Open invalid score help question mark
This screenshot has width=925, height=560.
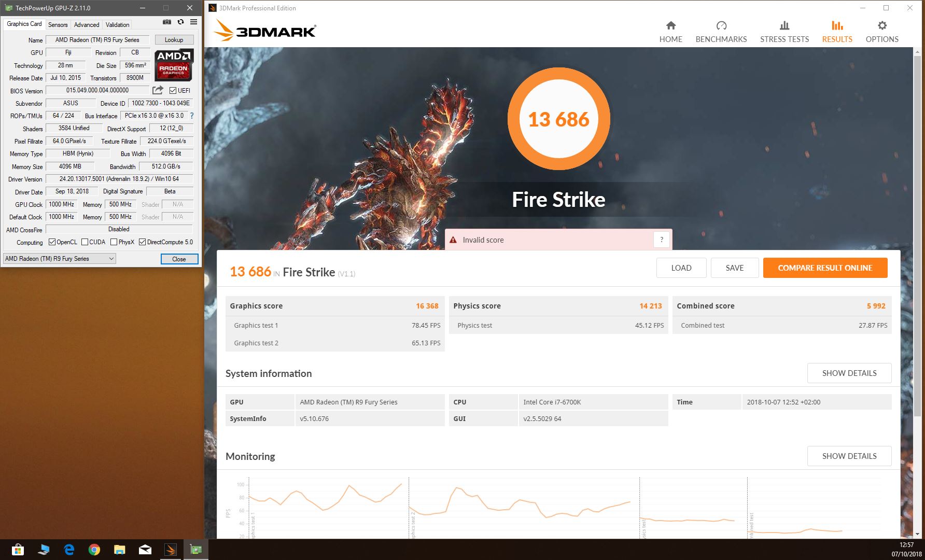(x=662, y=240)
